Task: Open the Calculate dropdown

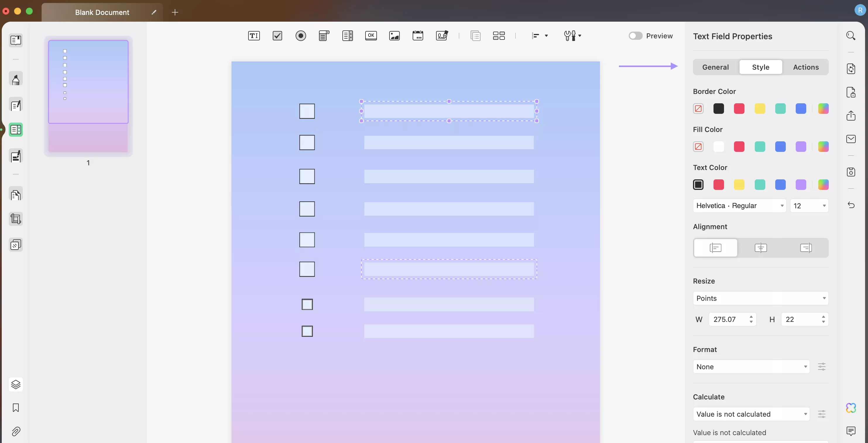Action: 751,414
